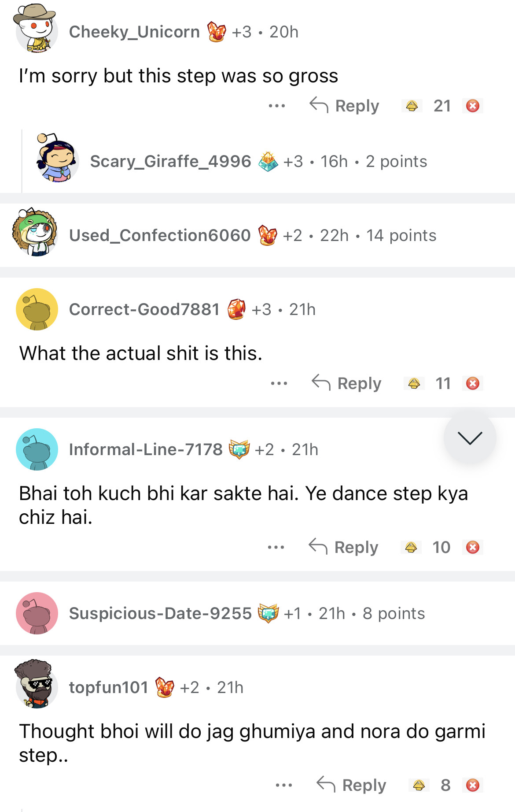Reply to Informal-Line-7178's comment

343,547
